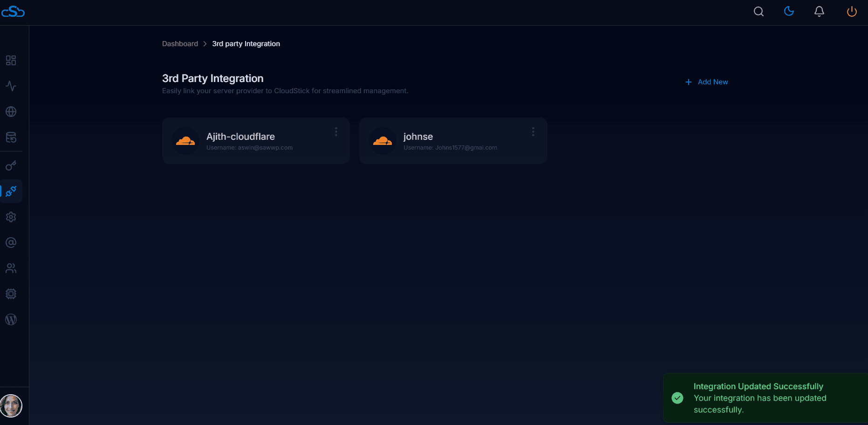Open dashboard grid icon in sidebar

coord(11,61)
